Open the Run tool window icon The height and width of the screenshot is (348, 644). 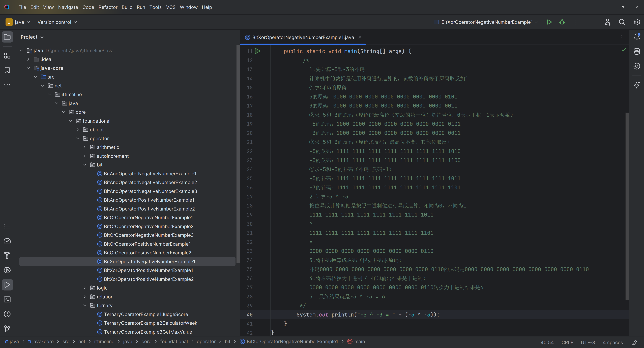pos(7,285)
